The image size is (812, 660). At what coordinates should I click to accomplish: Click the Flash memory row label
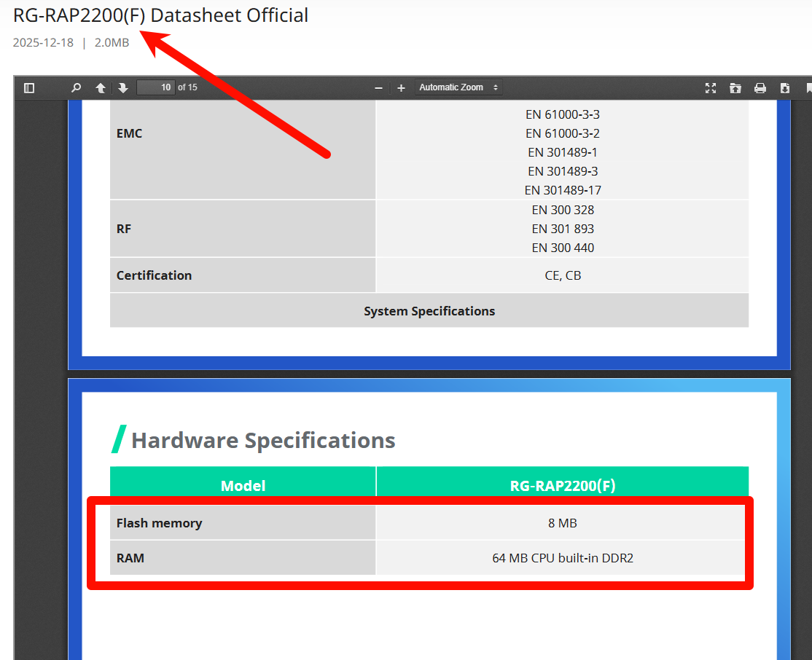(159, 523)
